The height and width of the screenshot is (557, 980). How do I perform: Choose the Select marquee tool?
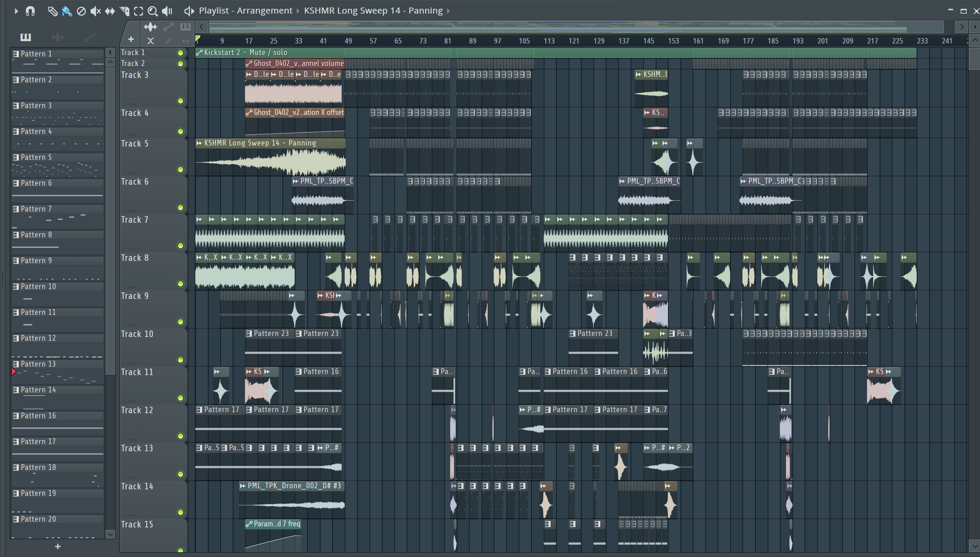(x=138, y=11)
